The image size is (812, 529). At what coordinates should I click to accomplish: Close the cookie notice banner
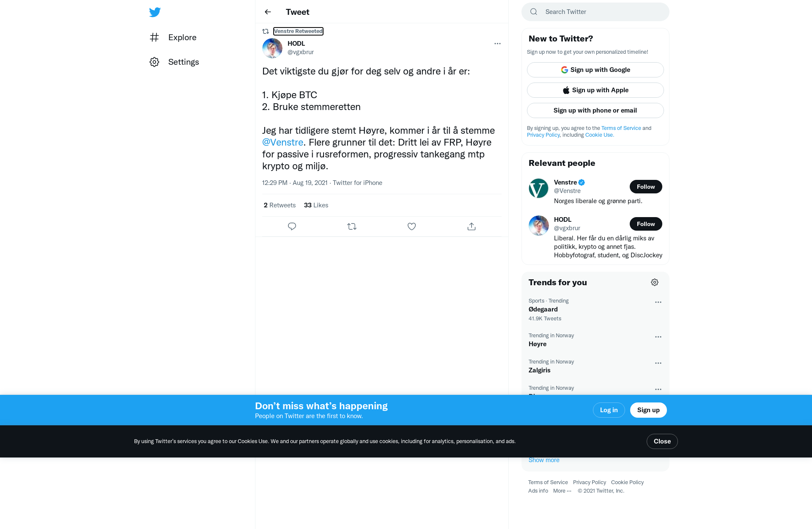662,441
